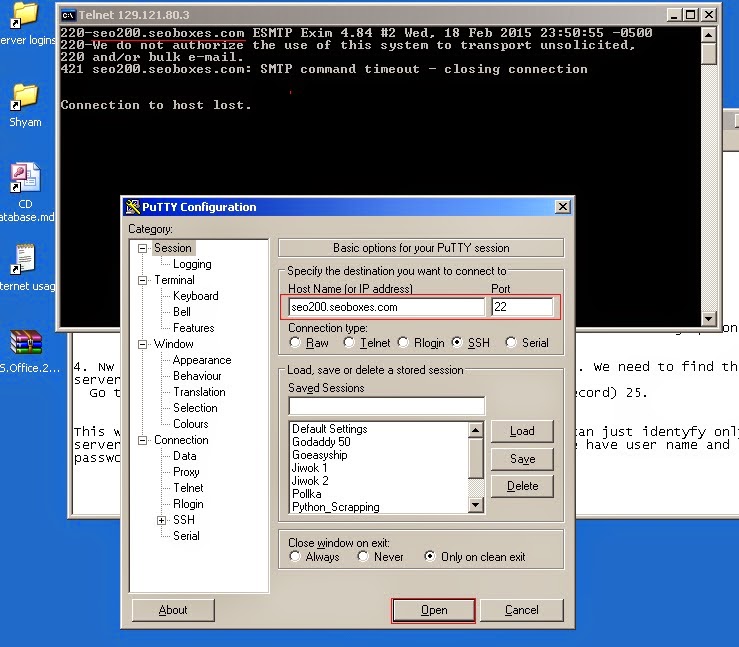
Task: Select Session in the category tree
Action: tap(173, 248)
